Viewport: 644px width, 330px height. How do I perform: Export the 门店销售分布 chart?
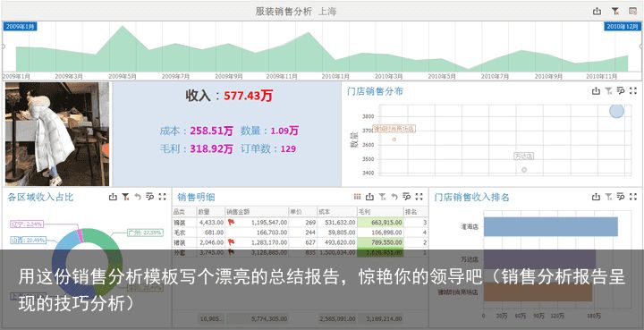pos(596,91)
